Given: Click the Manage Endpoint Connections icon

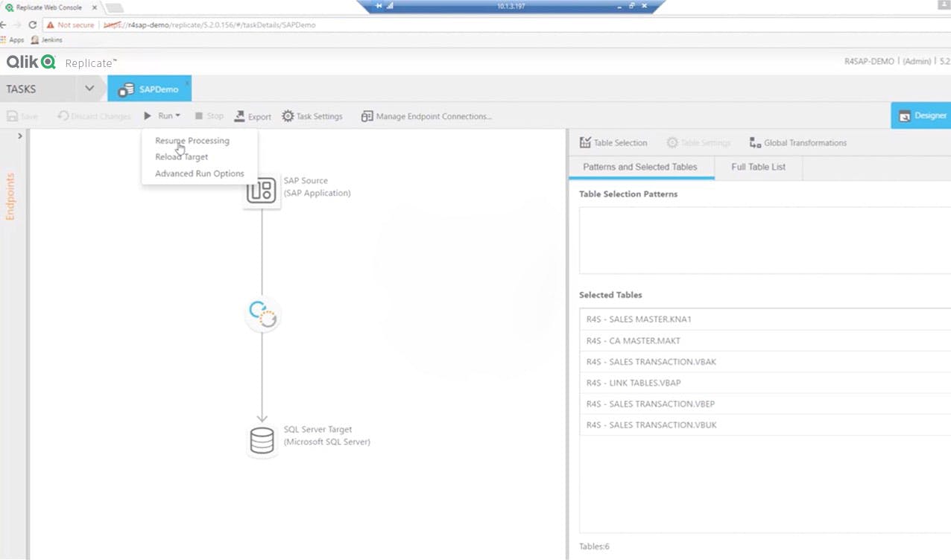Looking at the screenshot, I should (x=367, y=116).
